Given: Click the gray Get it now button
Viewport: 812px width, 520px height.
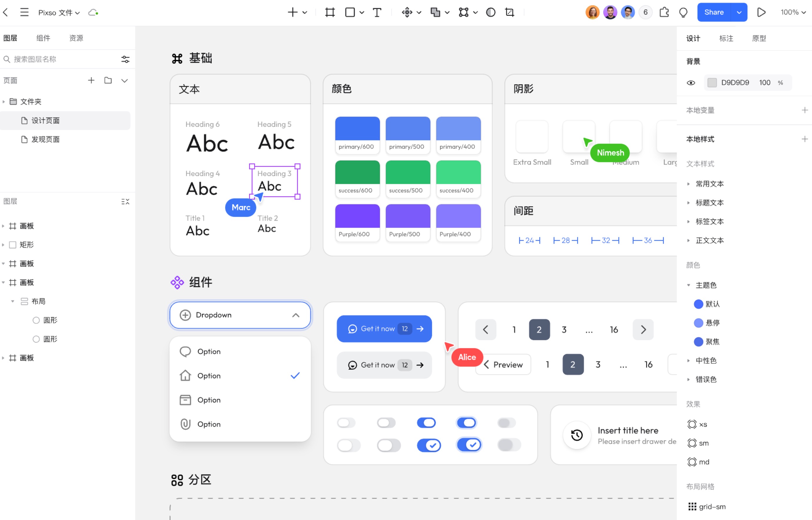Looking at the screenshot, I should coord(384,365).
